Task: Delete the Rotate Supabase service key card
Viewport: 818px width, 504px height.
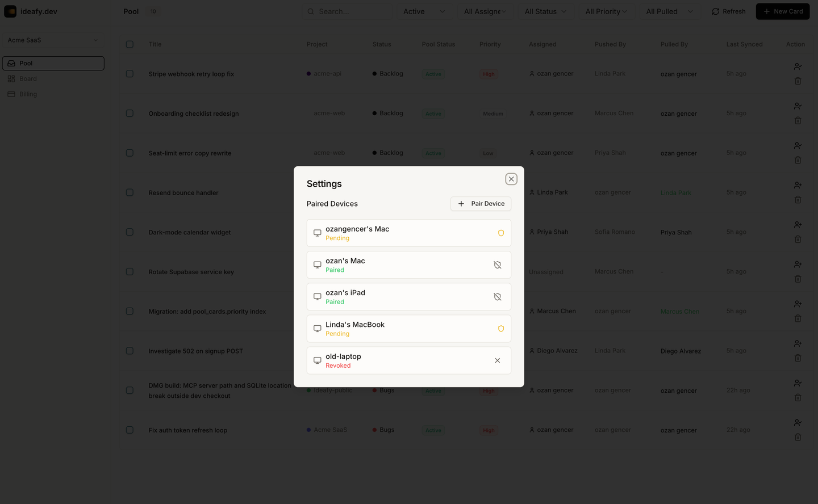Action: [798, 279]
